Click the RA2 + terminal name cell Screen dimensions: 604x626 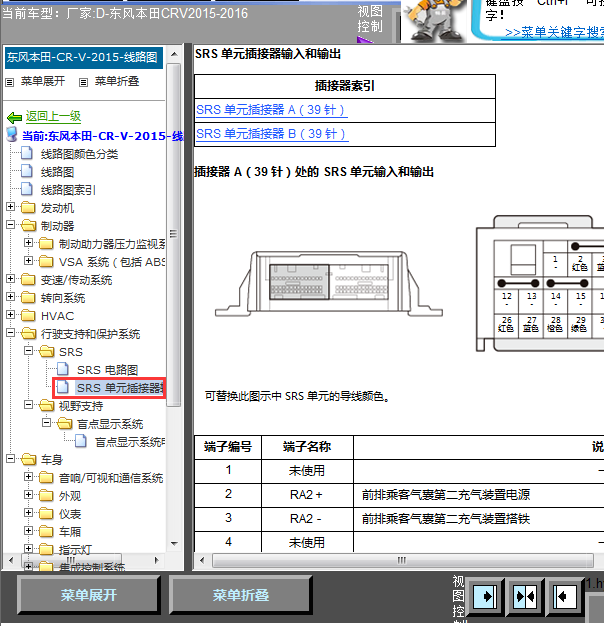click(307, 495)
